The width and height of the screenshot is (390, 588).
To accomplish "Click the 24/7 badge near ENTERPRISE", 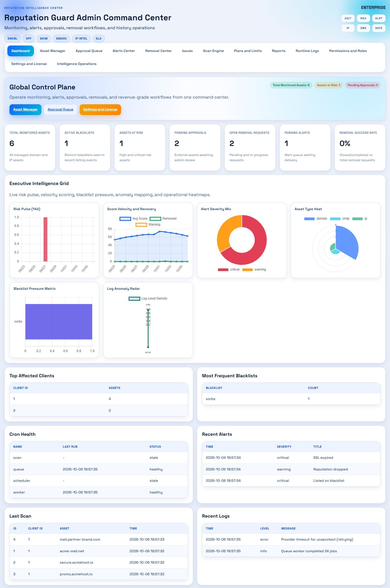I will tap(348, 18).
